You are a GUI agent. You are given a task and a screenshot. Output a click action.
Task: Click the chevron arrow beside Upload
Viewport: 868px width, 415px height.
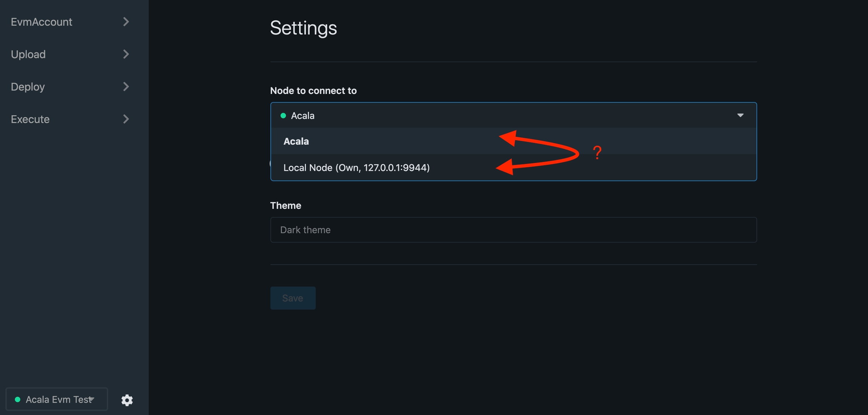pos(126,54)
